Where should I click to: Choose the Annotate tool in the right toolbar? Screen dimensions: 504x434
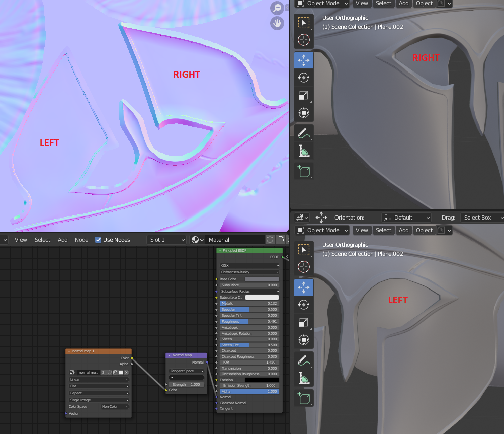pos(304,133)
